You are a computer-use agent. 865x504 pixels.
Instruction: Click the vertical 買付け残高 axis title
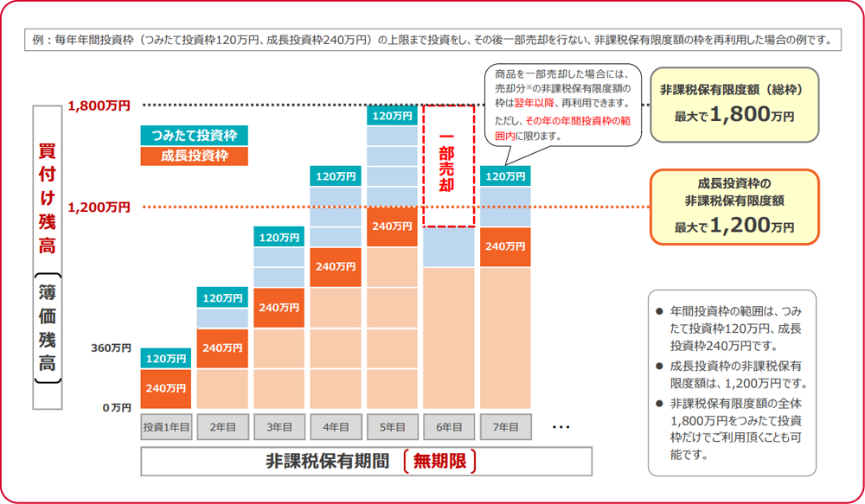(x=47, y=199)
